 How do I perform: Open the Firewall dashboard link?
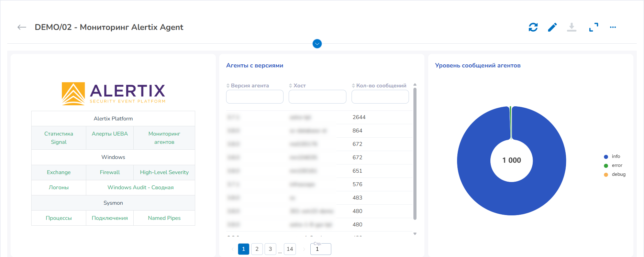(x=110, y=172)
